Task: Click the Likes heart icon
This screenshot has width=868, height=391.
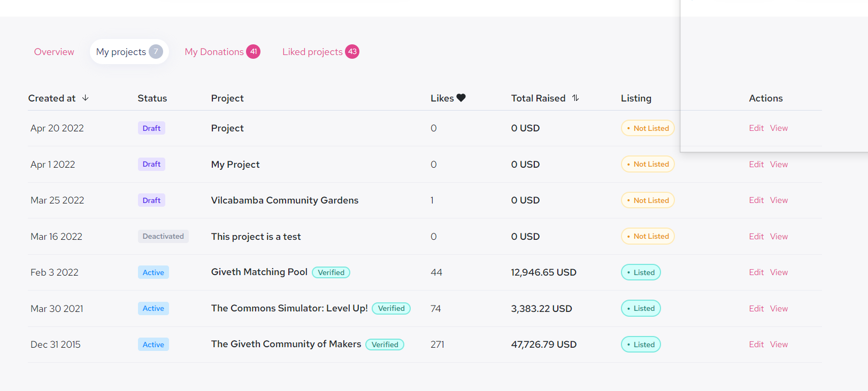Action: pos(461,98)
